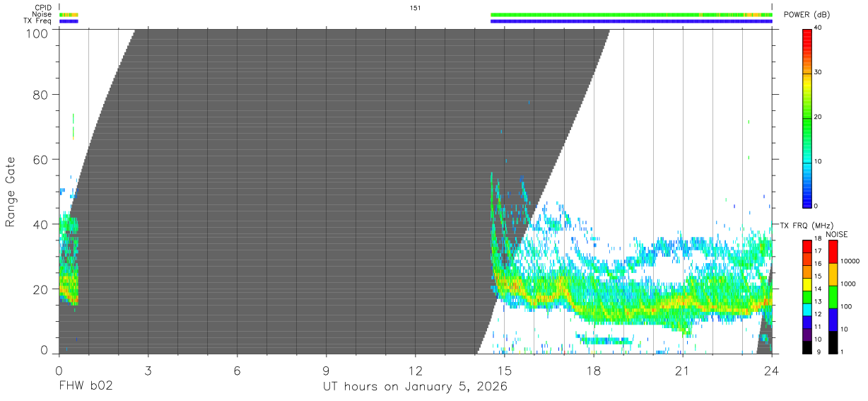Click the 'Range Gate' y-axis title
This screenshot has width=868, height=401.
click(x=11, y=193)
